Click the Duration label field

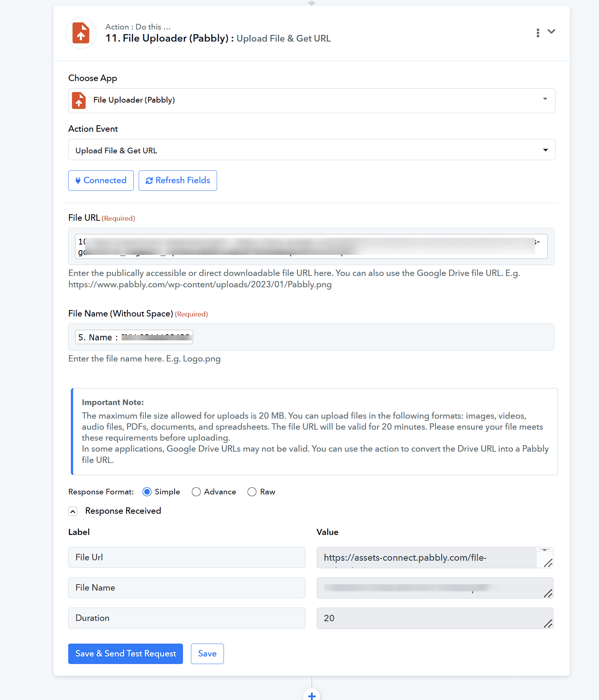(x=186, y=618)
